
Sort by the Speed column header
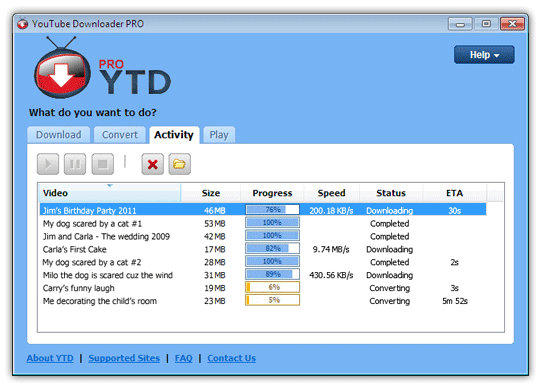pos(331,193)
